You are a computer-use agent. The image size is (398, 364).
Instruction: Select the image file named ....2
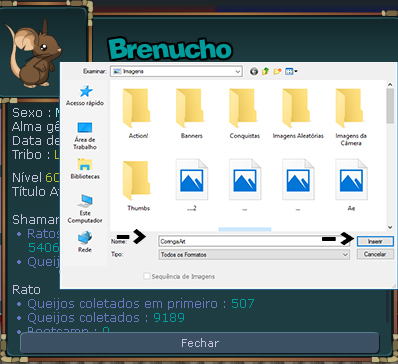pyautogui.click(x=192, y=185)
